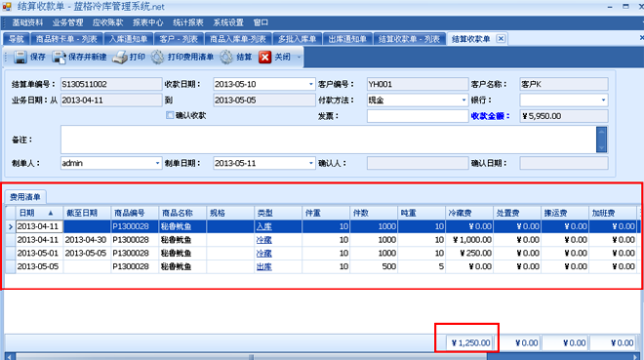This screenshot has width=644, height=360.
Task: Click the 商品编号 column header
Action: pyautogui.click(x=135, y=213)
